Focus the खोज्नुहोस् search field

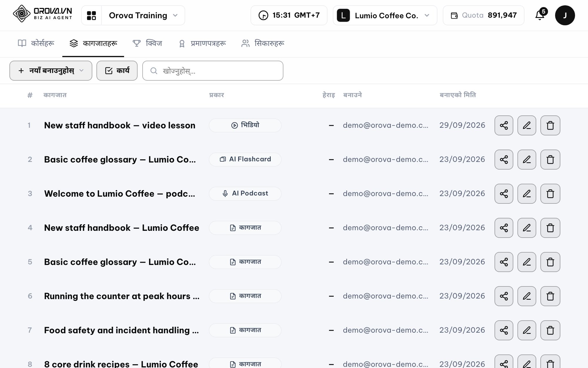coord(213,71)
